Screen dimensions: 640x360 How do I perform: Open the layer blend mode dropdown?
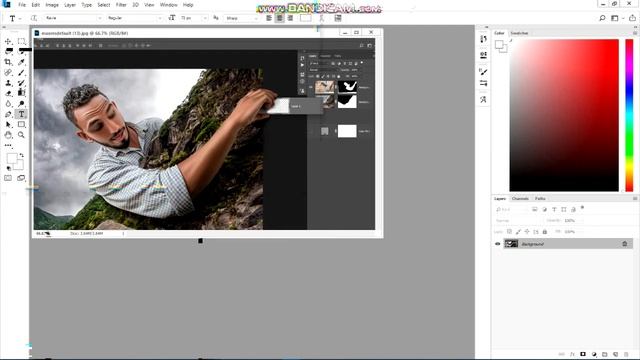pos(519,220)
